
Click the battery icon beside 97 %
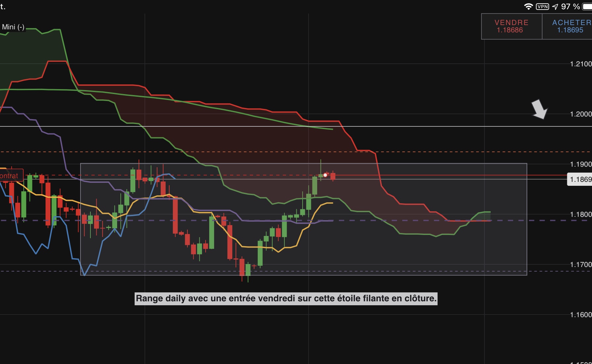pyautogui.click(x=587, y=7)
